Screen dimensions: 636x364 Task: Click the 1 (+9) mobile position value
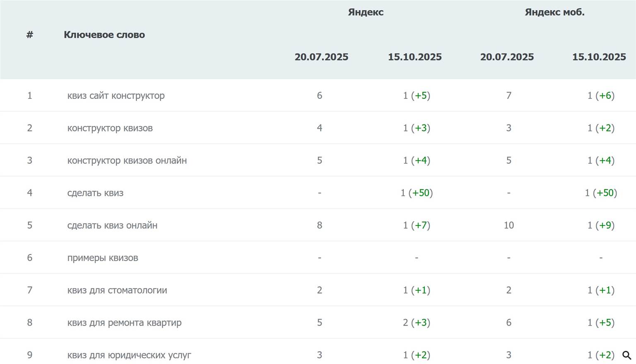coord(601,225)
